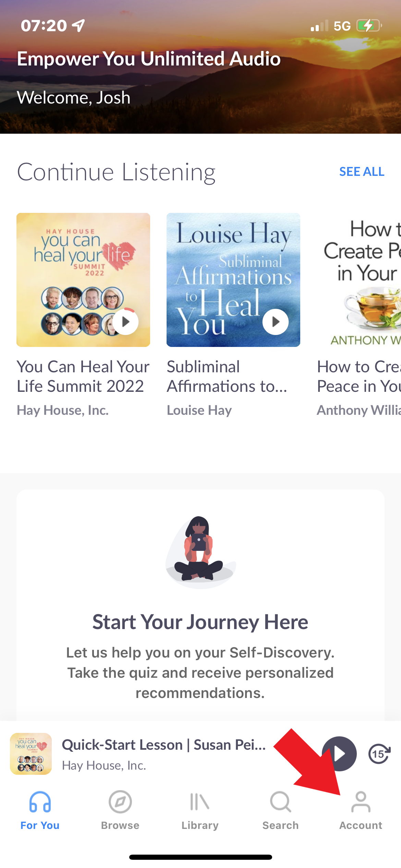This screenshot has width=401, height=868.
Task: Tap the Hay House, Inc. author under summit
Action: click(63, 410)
